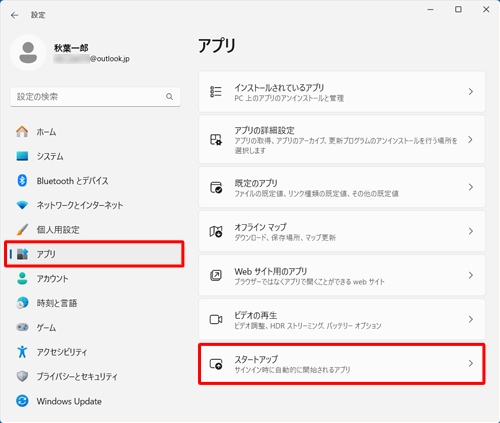Click the privacy shield icon

(22, 376)
